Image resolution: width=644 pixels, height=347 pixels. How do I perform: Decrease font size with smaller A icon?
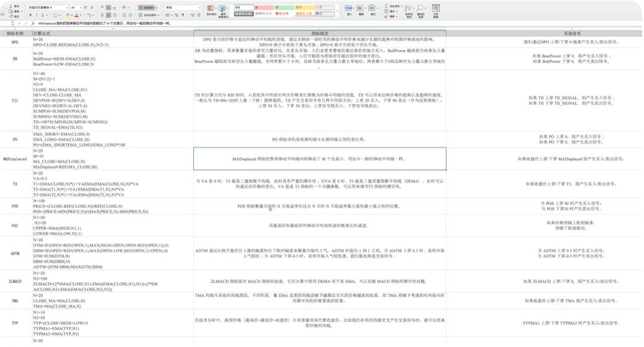point(92,7)
